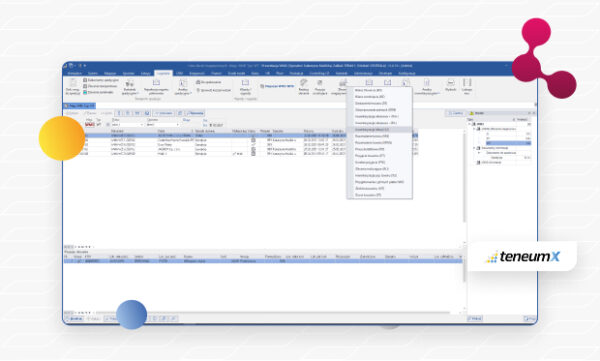Toggle the second checkbox item in ribbon list
The width and height of the screenshot is (600, 361).
pos(85,86)
